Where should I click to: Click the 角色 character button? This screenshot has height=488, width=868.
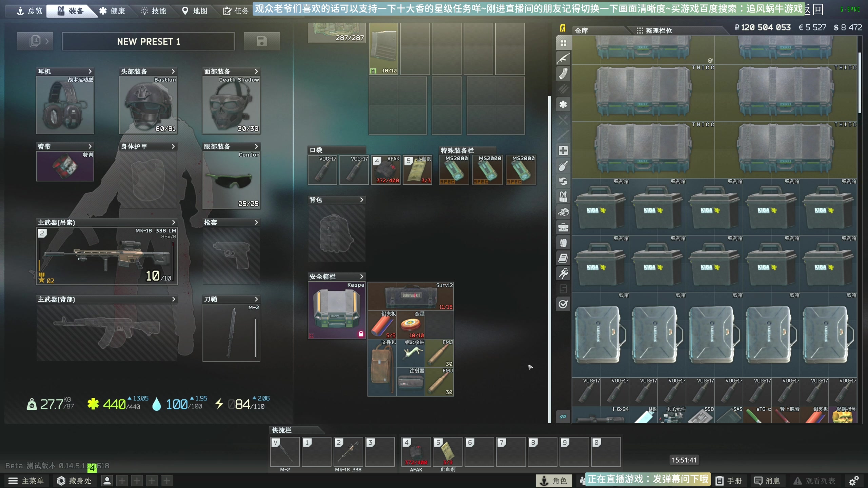(x=554, y=481)
